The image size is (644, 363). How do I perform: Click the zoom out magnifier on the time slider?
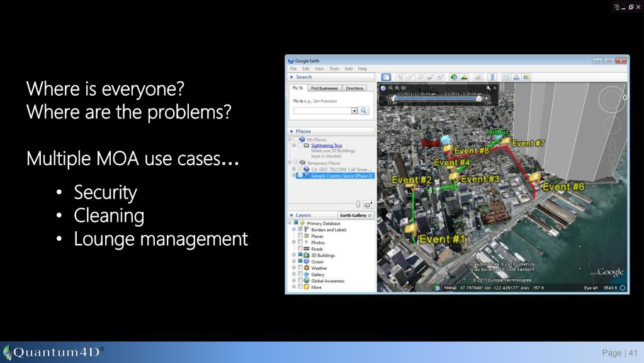point(390,88)
